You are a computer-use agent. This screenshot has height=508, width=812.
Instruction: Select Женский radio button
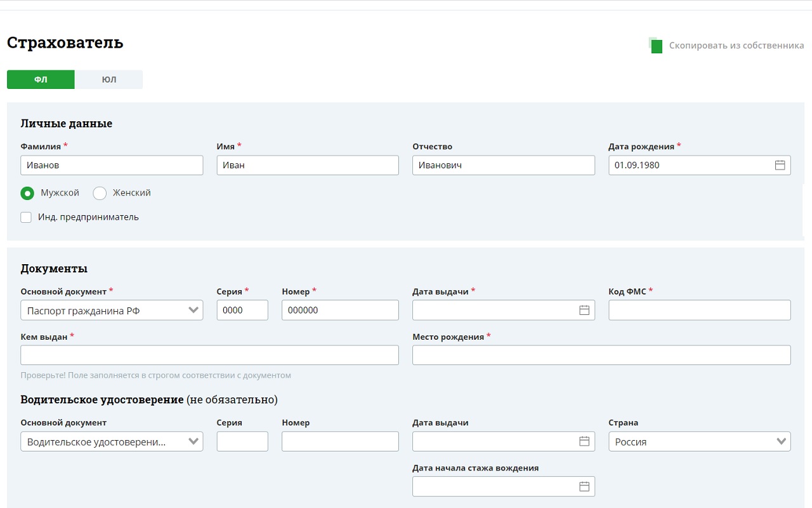point(100,193)
